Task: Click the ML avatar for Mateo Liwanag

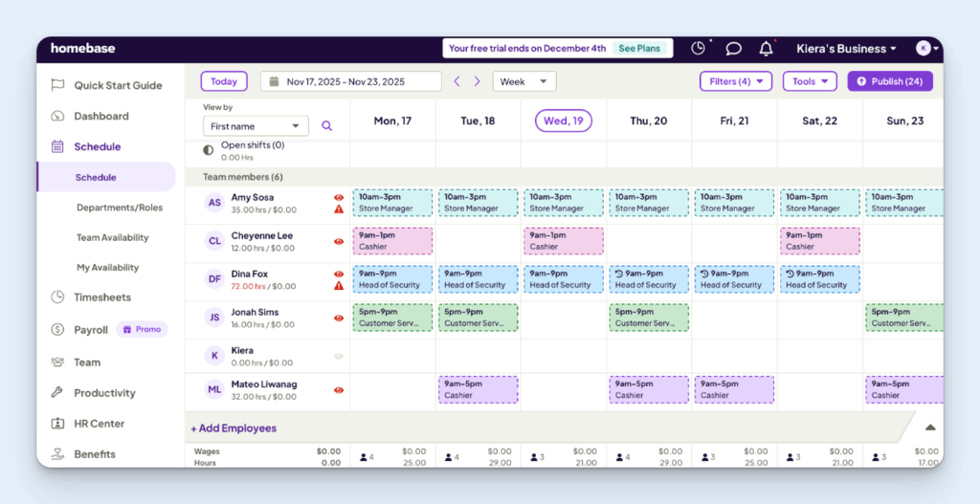Action: tap(214, 389)
